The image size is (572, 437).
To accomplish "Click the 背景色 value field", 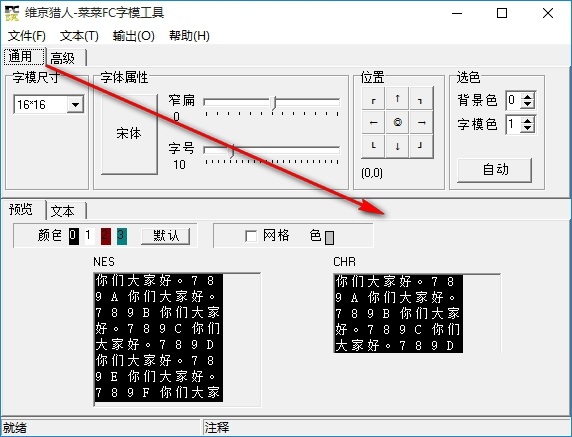I will 514,100.
